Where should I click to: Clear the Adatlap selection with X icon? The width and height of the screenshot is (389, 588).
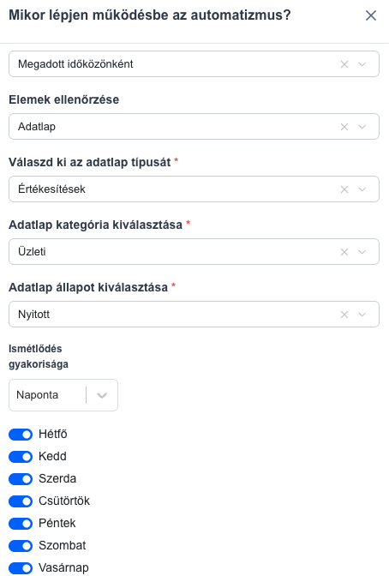click(x=344, y=127)
